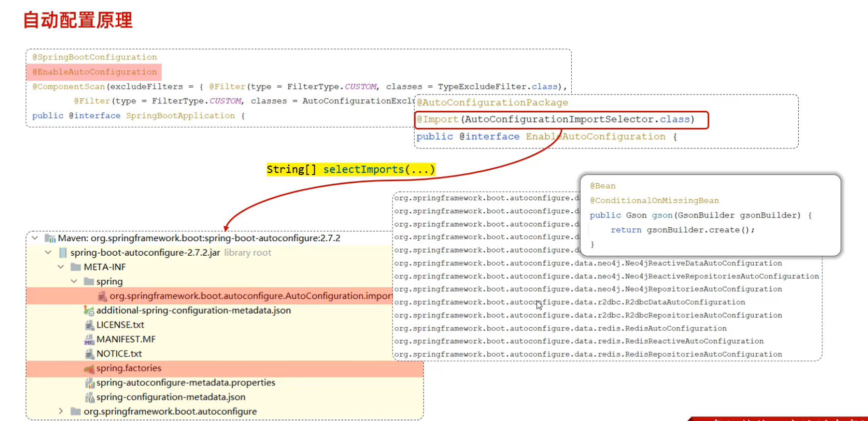This screenshot has width=868, height=421.
Task: Click the LICENSE.txt file icon
Action: pos(89,325)
